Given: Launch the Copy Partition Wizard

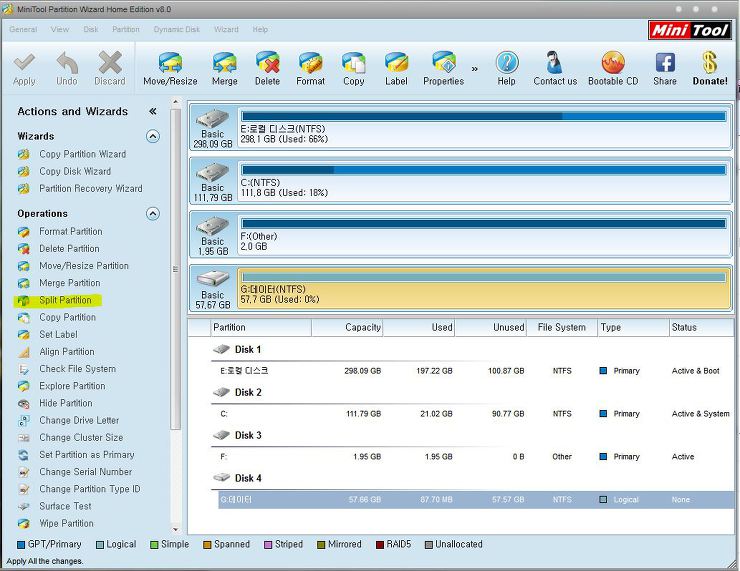Looking at the screenshot, I should pos(83,154).
